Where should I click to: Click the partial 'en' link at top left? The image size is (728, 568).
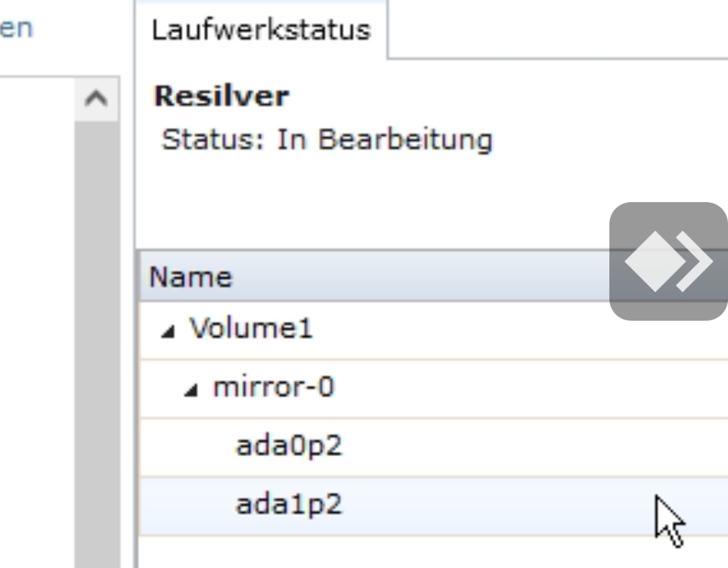[x=16, y=29]
